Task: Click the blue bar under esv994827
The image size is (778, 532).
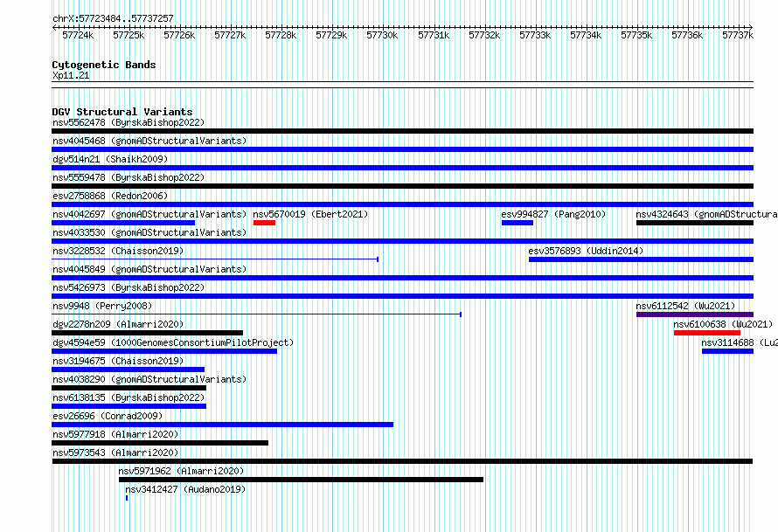Action: point(517,223)
